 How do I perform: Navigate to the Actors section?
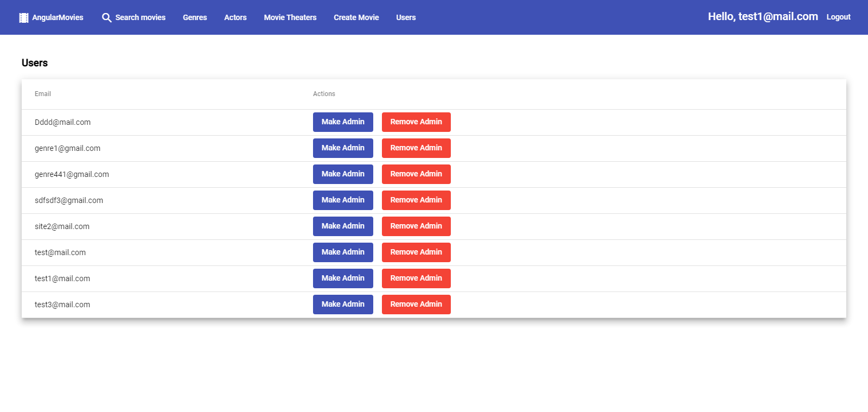(235, 17)
